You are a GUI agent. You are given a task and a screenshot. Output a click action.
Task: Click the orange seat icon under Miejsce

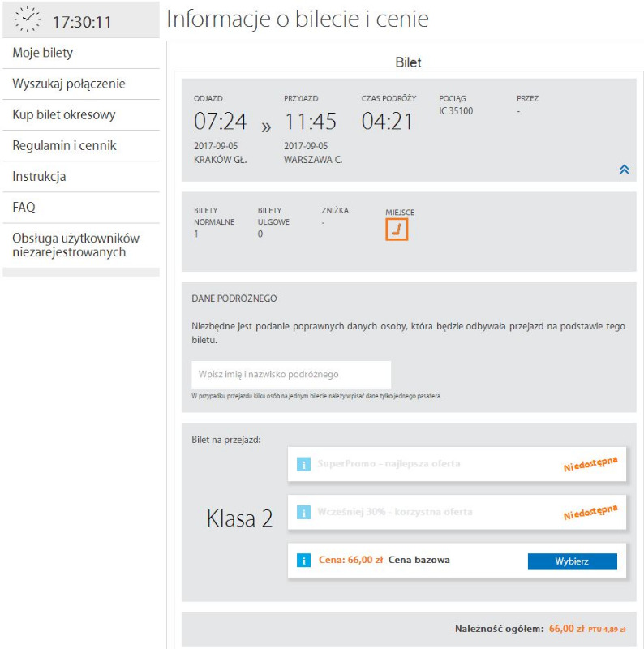pos(397,230)
